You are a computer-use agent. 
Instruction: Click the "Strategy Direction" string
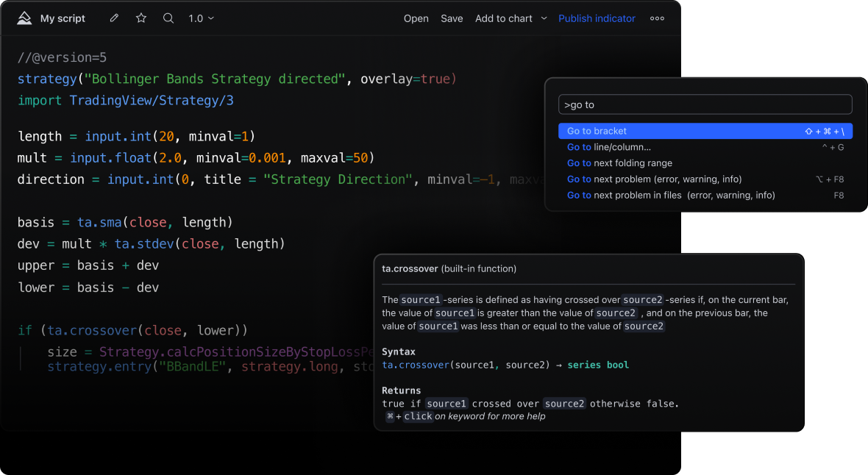[338, 180]
